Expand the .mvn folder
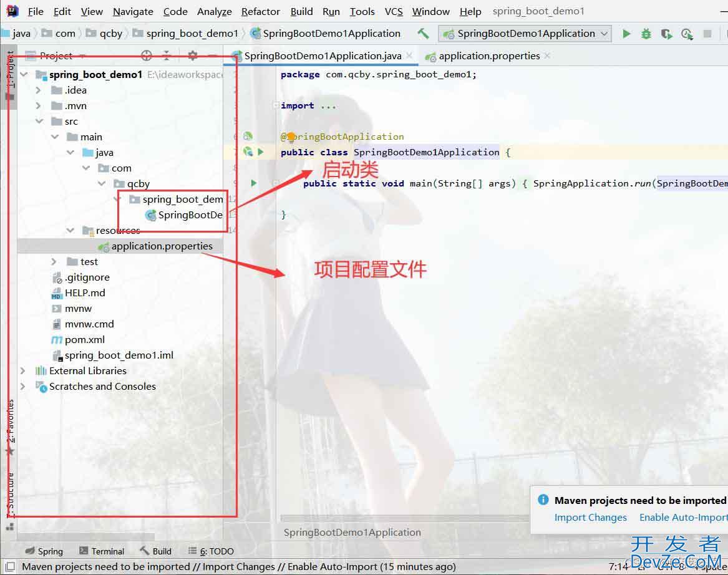This screenshot has width=728, height=575. click(39, 106)
